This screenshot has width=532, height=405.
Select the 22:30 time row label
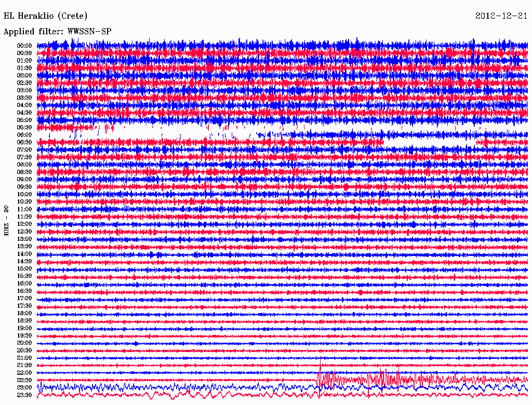(x=24, y=380)
